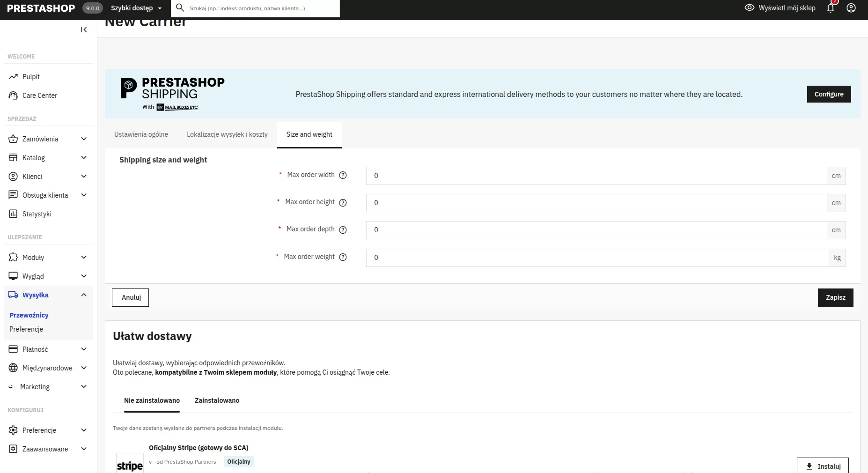Open user profile account icon
Screen dimensions: 868x473
click(851, 8)
